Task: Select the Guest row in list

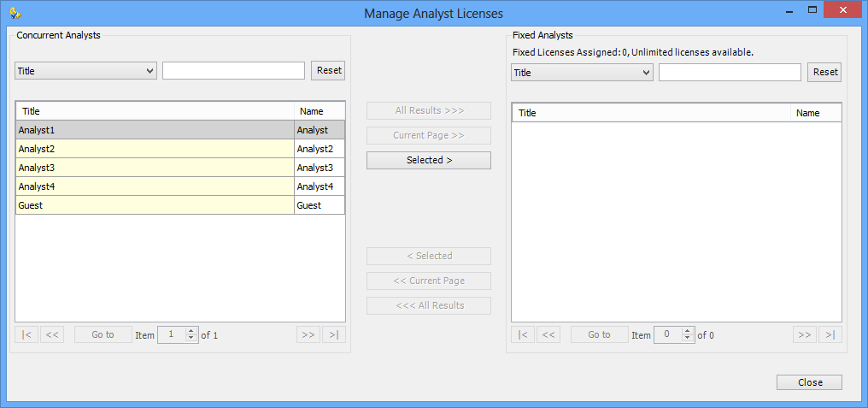Action: click(154, 205)
